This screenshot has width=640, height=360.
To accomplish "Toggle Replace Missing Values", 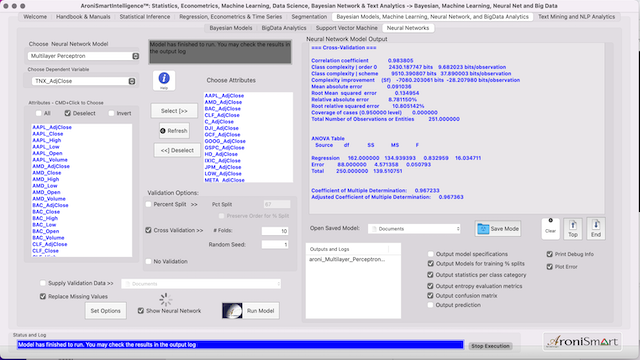I will click(x=43, y=296).
